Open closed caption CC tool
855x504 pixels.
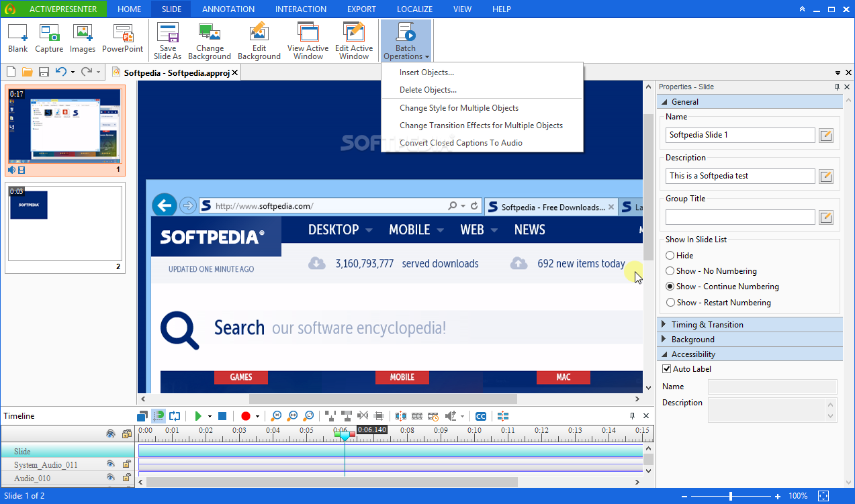tap(481, 416)
